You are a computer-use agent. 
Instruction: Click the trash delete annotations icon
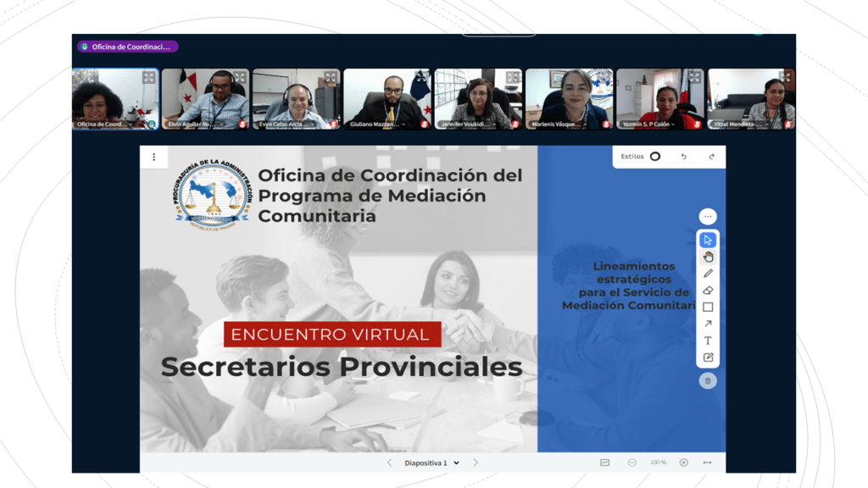tap(708, 380)
